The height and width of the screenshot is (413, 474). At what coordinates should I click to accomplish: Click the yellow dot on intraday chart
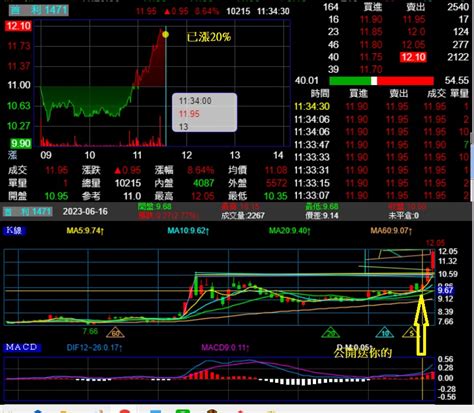point(165,34)
